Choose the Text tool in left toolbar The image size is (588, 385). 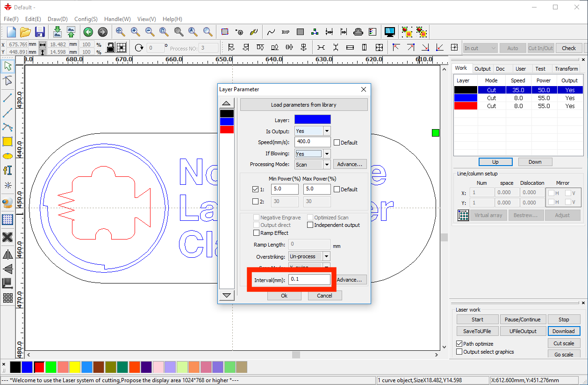coord(7,170)
